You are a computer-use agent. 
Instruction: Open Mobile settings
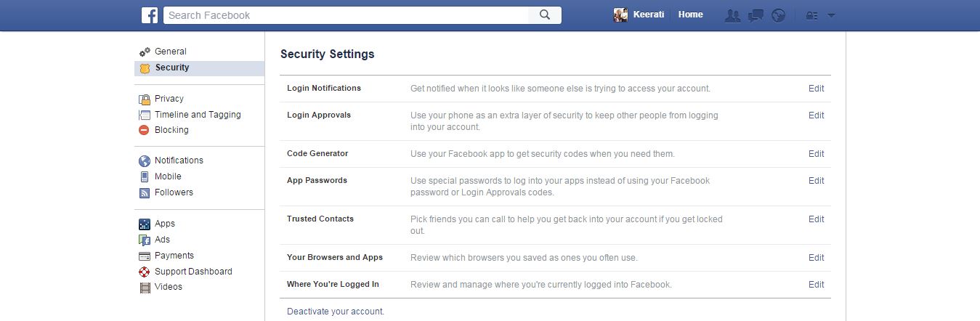168,176
